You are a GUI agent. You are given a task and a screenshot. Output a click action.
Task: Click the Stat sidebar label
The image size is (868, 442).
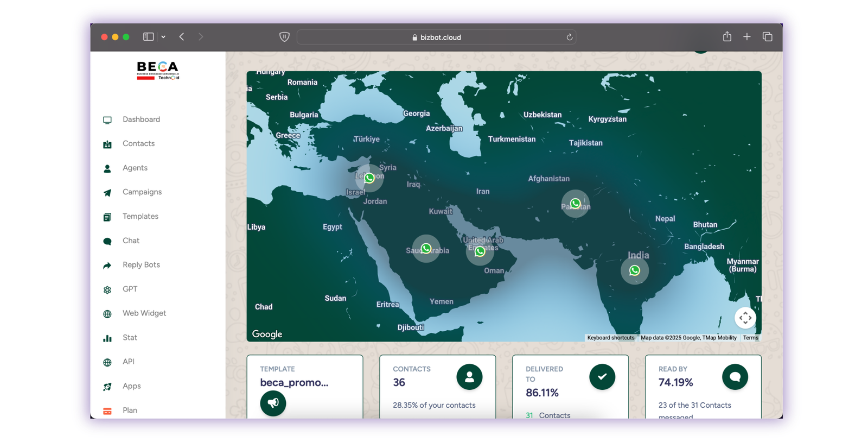[130, 337]
